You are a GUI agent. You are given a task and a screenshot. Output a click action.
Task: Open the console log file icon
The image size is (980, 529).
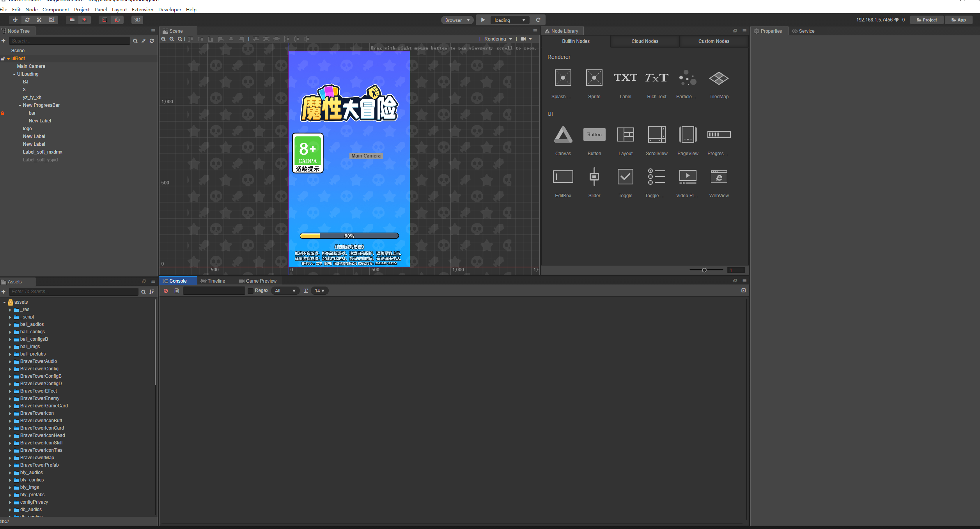point(177,291)
